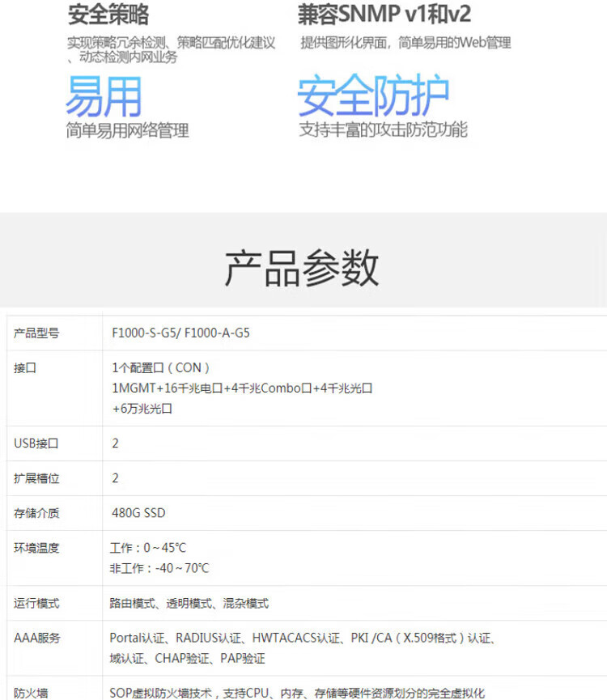Screen dimensions: 607x700
Task: Click the '工作:0~45℃' line
Action: (148, 548)
